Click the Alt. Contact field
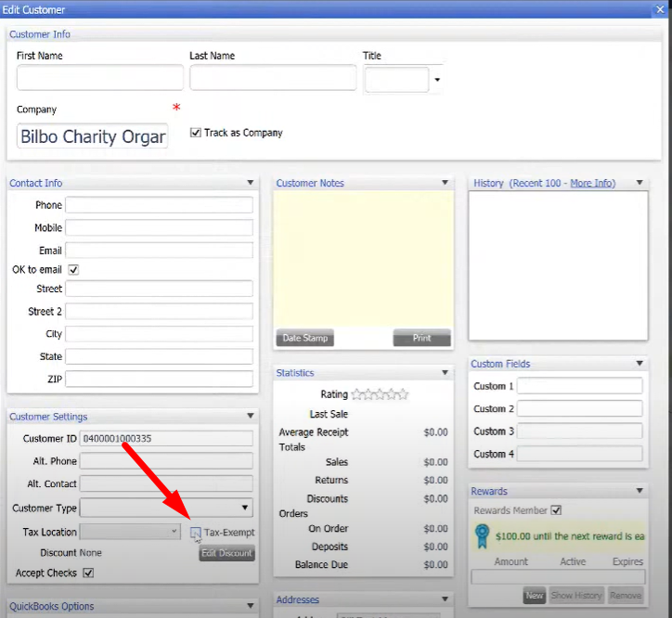Screen dimensions: 672x618 (x=166, y=483)
